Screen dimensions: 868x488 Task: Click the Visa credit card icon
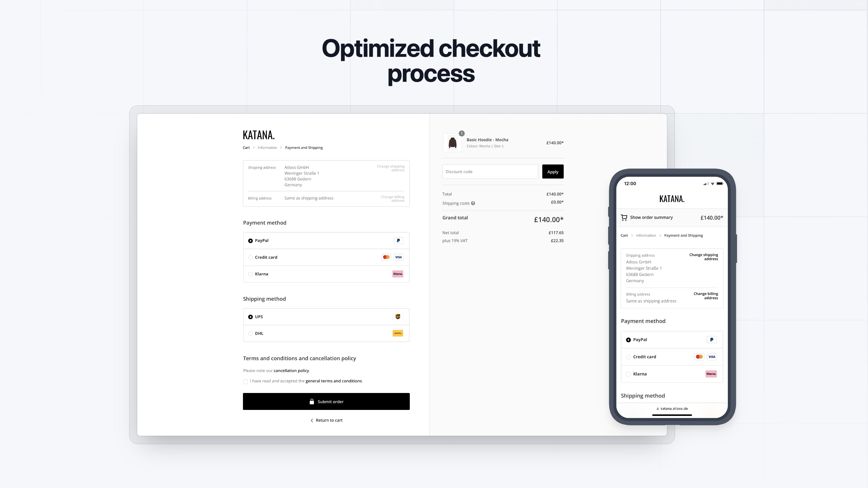398,257
